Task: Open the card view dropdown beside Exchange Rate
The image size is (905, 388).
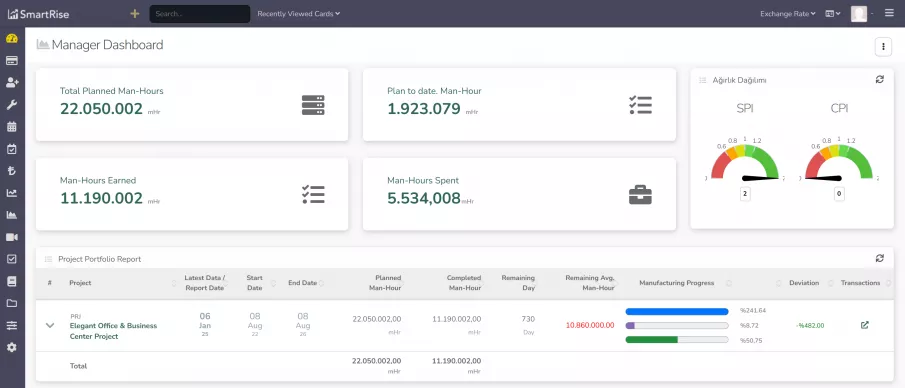Action: 832,14
